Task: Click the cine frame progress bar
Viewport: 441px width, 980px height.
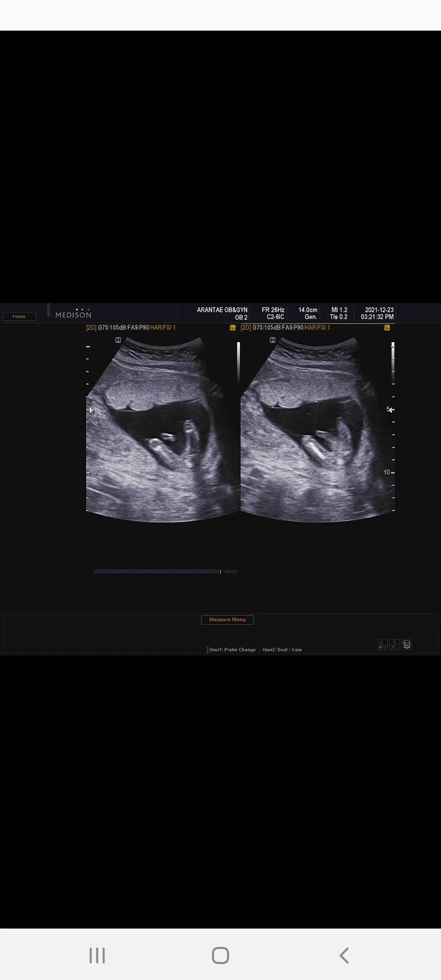Action: click(157, 572)
